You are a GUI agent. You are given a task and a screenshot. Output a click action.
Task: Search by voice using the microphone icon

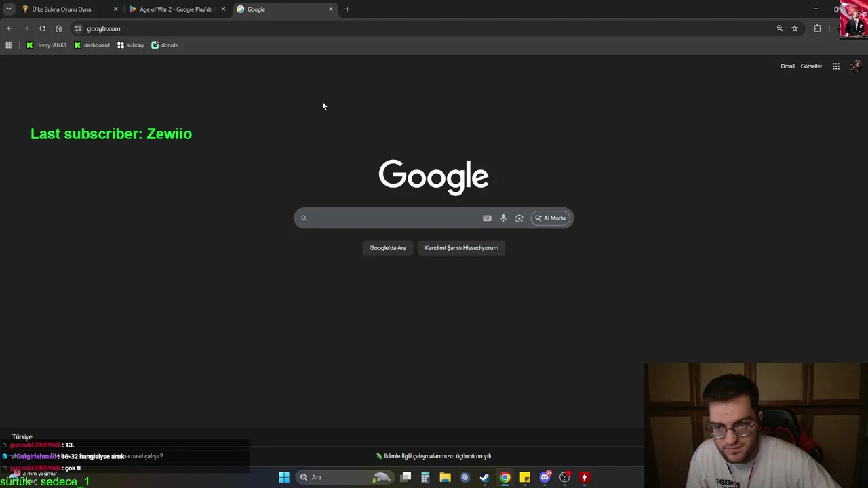pos(503,218)
